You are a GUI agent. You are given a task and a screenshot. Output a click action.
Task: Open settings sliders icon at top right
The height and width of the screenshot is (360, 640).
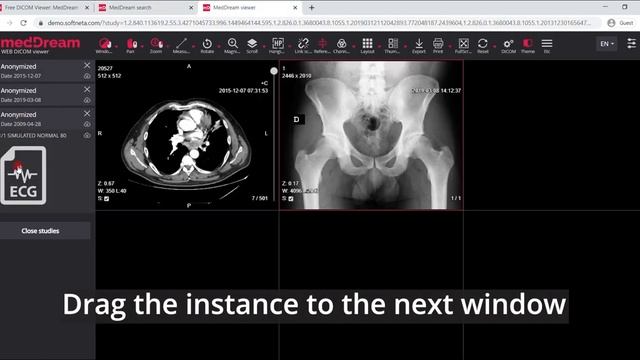click(631, 43)
